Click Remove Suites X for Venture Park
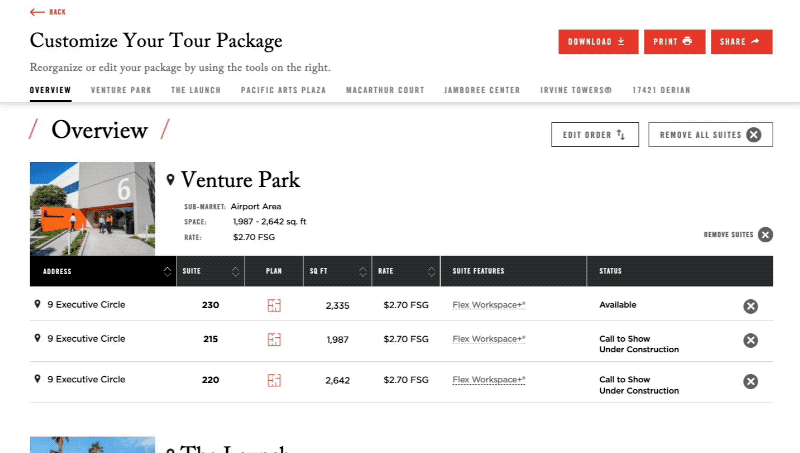The width and height of the screenshot is (800, 453). coord(765,235)
